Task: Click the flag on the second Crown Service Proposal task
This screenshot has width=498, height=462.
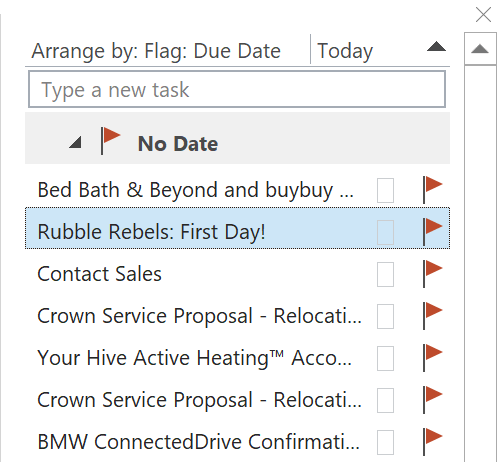Action: click(432, 400)
